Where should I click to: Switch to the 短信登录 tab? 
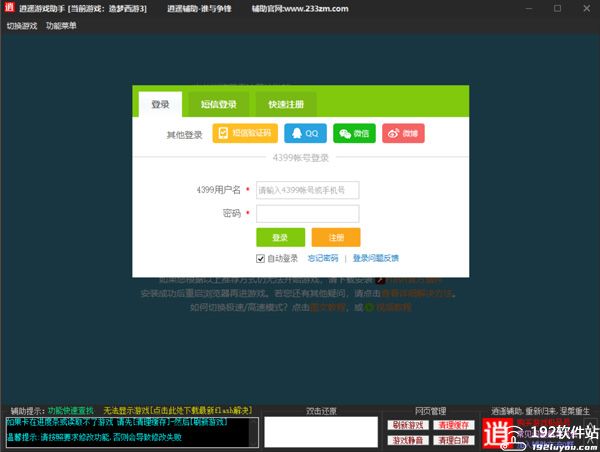(x=219, y=104)
